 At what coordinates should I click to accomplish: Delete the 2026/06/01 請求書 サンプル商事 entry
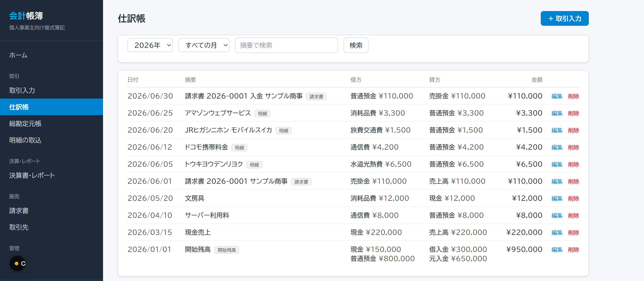(x=573, y=181)
